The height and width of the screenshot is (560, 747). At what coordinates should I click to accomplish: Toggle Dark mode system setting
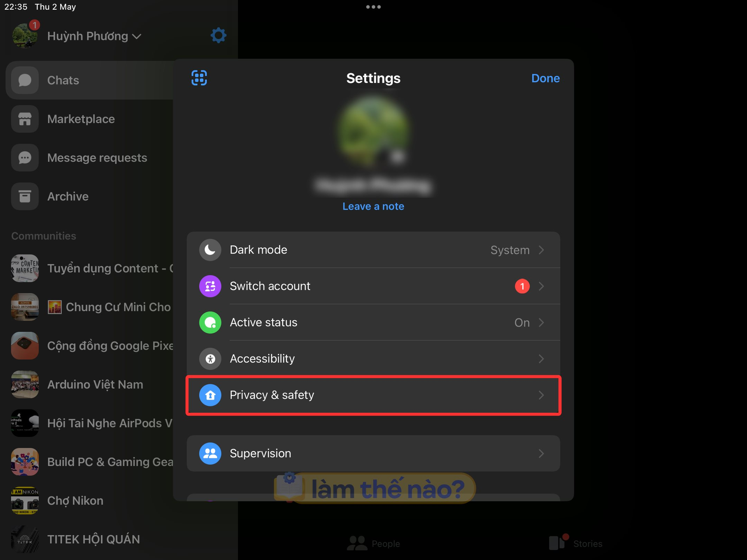510,250
